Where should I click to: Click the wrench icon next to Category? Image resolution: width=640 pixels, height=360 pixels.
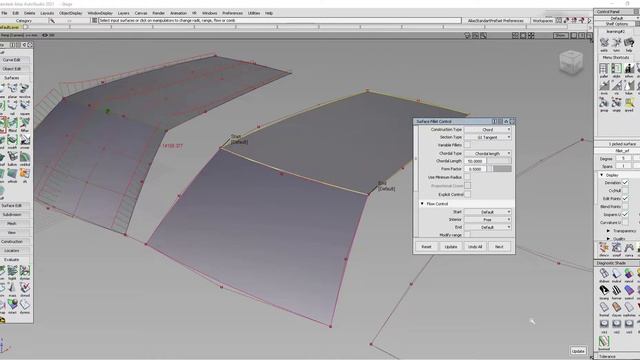52,20
